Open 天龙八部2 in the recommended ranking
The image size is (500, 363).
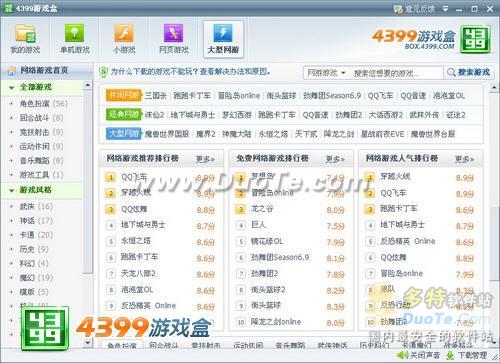pos(138,274)
